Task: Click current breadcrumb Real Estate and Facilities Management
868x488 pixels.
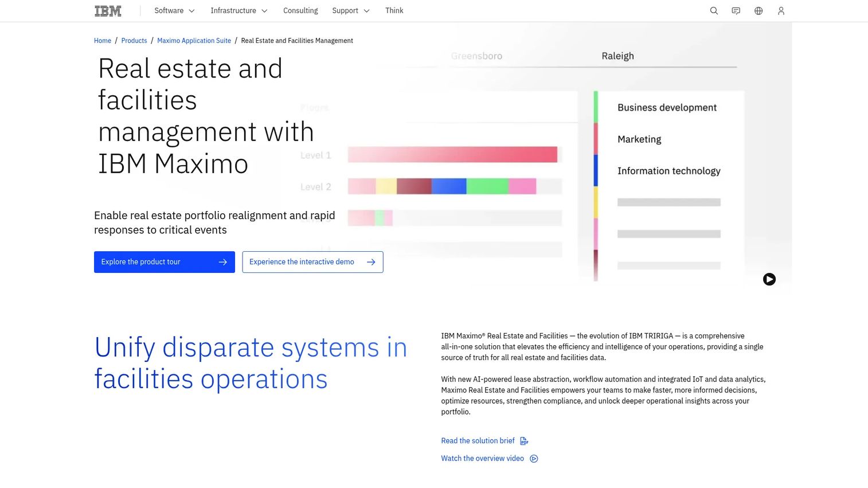Action: [297, 41]
